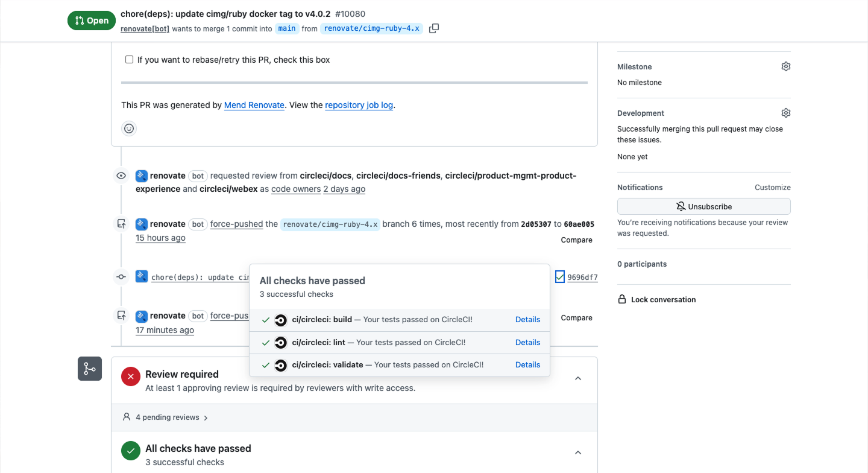Open the repository job log link
The width and height of the screenshot is (868, 473).
pos(359,105)
